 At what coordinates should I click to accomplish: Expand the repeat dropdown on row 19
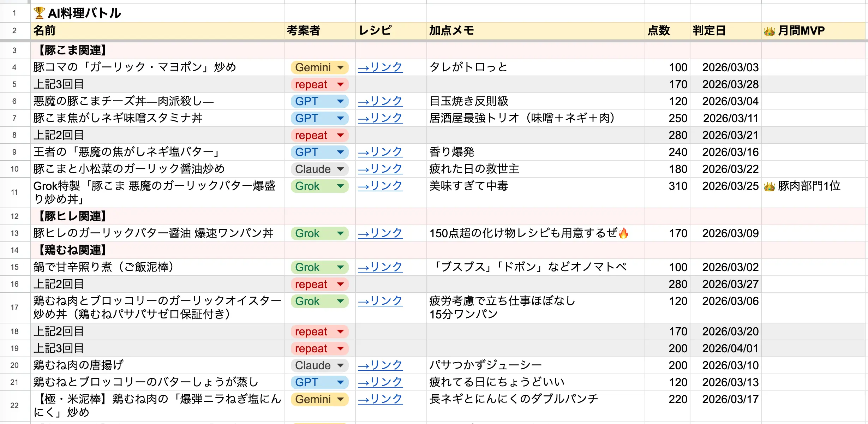coord(318,348)
